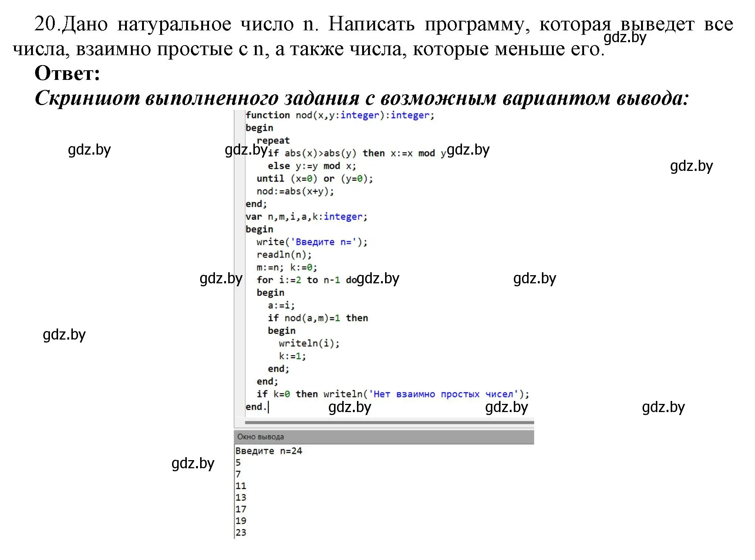Click the 'readln(n);' line

point(284,254)
